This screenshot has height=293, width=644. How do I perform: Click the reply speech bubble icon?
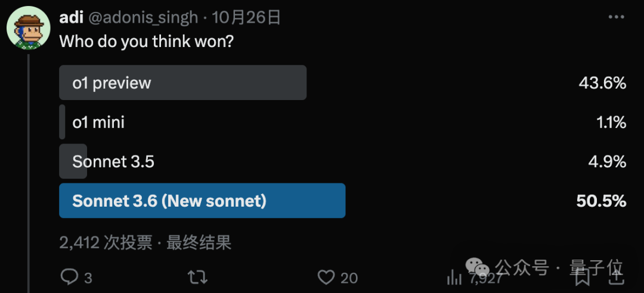click(70, 277)
